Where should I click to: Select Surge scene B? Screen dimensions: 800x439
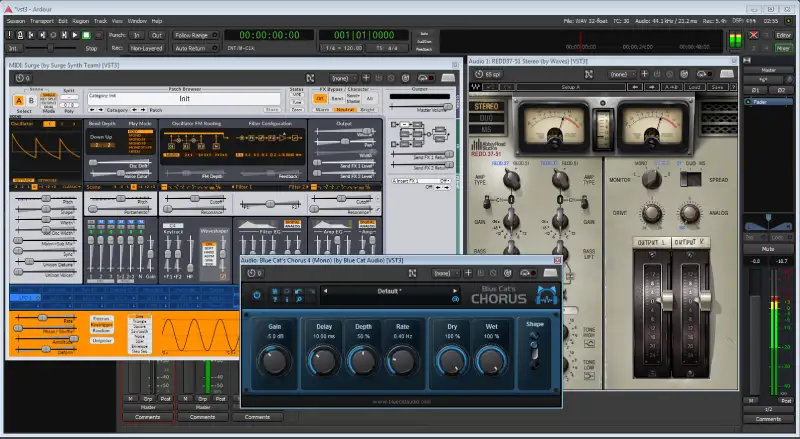[x=31, y=100]
